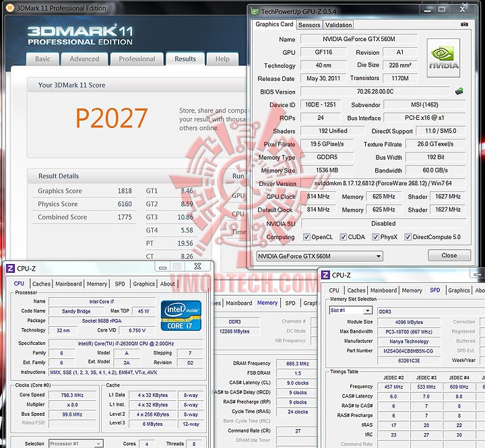Screen dimensions: 485x448
Task: Open Mainboard tab in CPU-Z SPD window
Action: coord(383,290)
